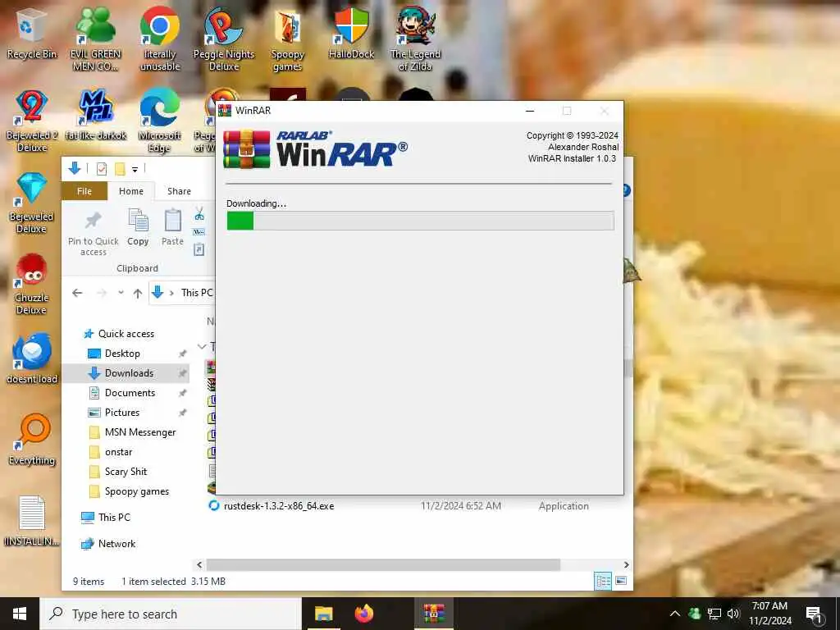Viewport: 840px width, 630px height.
Task: Switch to the Home ribbon tab
Action: [x=131, y=191]
